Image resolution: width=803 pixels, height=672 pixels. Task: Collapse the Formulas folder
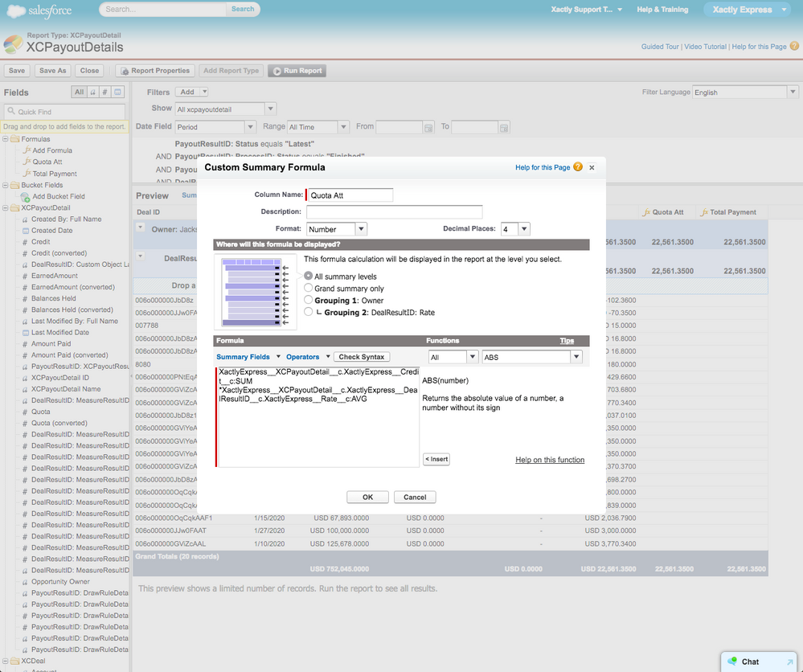(x=5, y=139)
